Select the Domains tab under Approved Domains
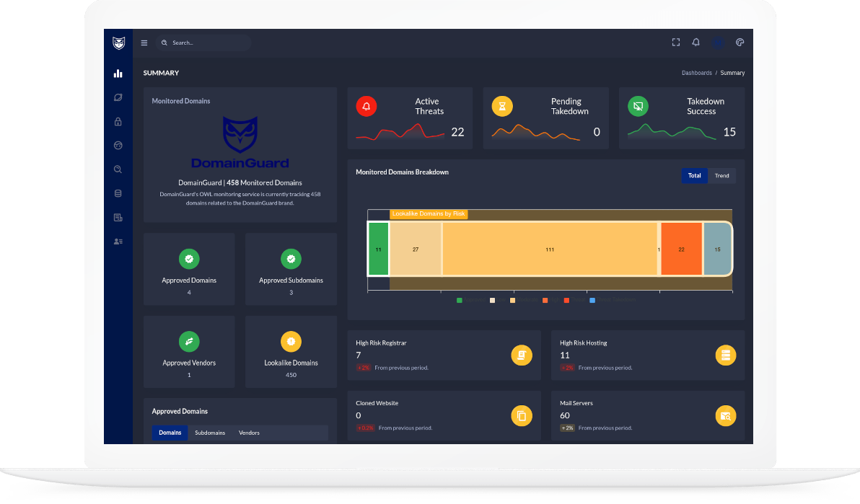The width and height of the screenshot is (860, 504). [170, 433]
